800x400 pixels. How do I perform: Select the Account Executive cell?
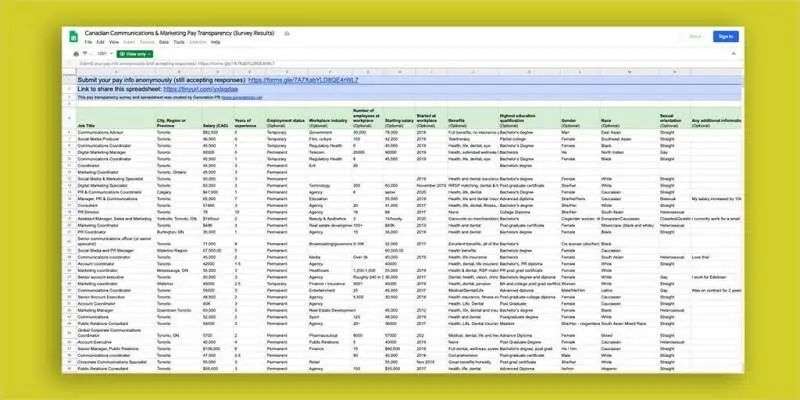click(x=116, y=342)
